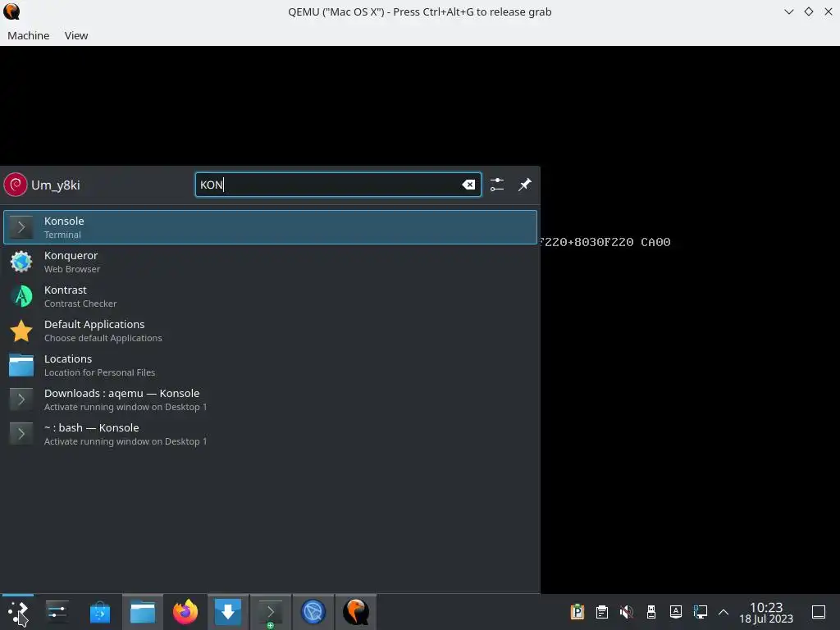Screen dimensions: 840x630
Task: Expand hidden system tray icons arrow
Action: pos(724,612)
